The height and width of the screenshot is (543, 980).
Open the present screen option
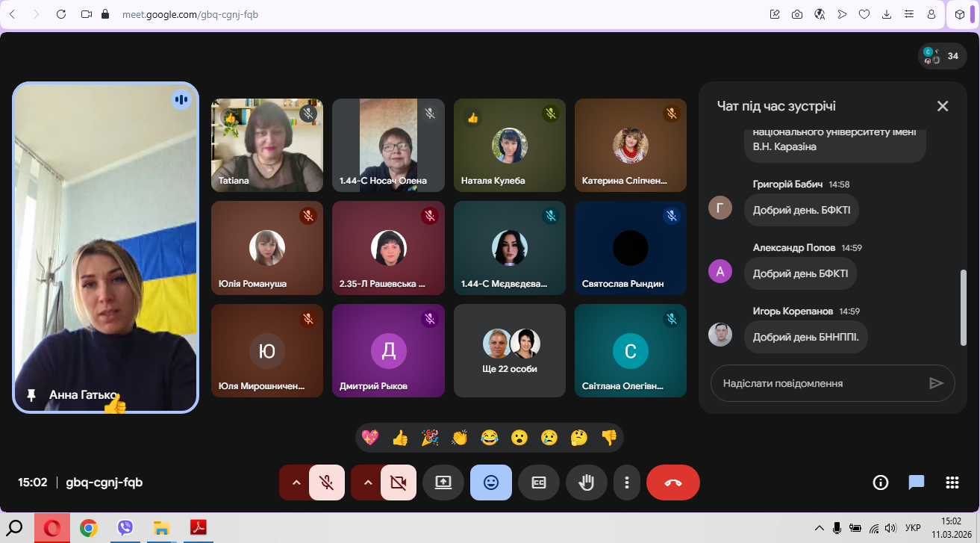pos(443,483)
